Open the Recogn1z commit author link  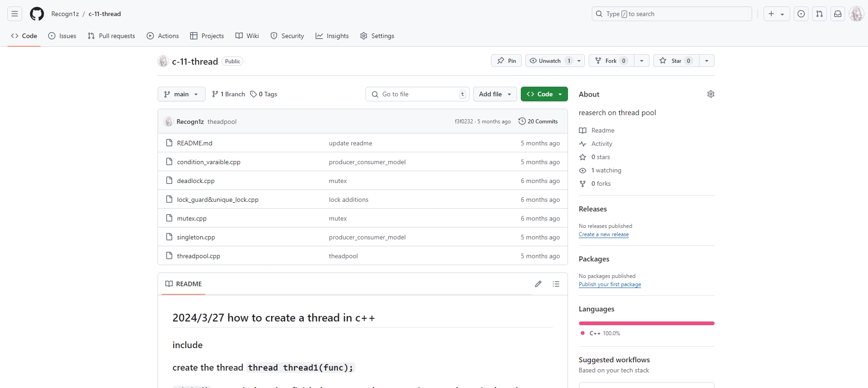(190, 122)
